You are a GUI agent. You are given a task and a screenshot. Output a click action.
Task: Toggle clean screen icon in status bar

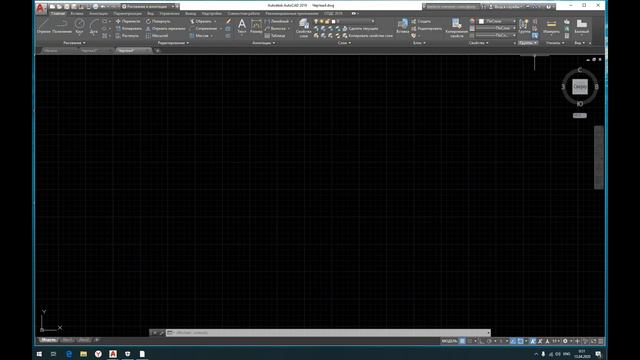point(593,341)
